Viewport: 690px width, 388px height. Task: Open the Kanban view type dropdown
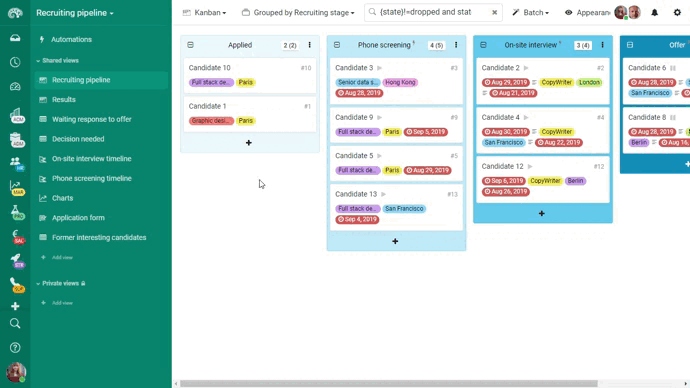[205, 13]
